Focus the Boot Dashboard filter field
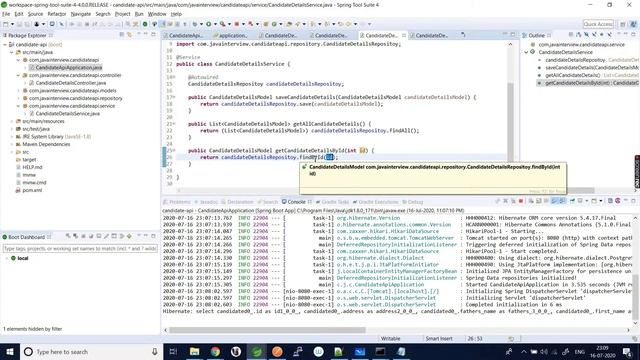The width and height of the screenshot is (640, 360). [80, 248]
